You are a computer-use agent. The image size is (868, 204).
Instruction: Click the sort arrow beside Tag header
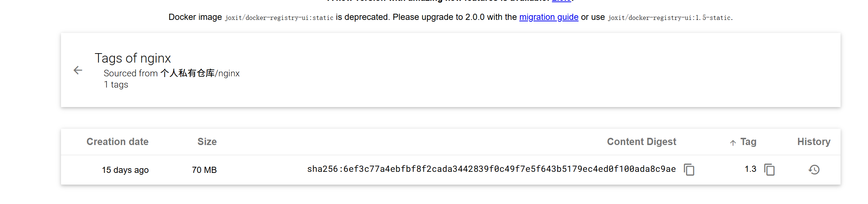coord(733,143)
